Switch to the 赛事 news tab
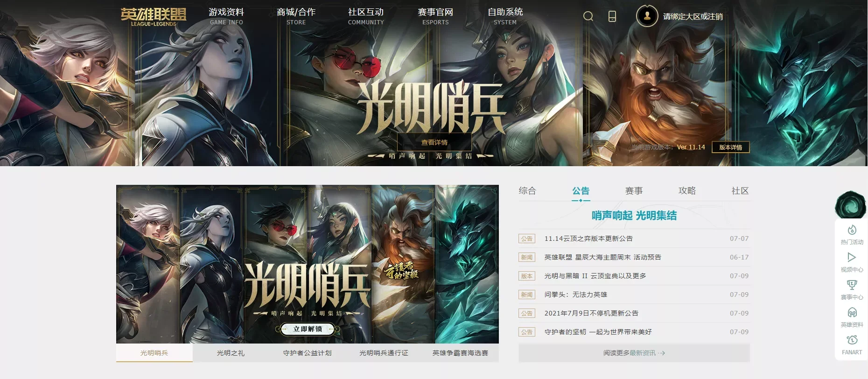The image size is (868, 379). click(x=634, y=191)
